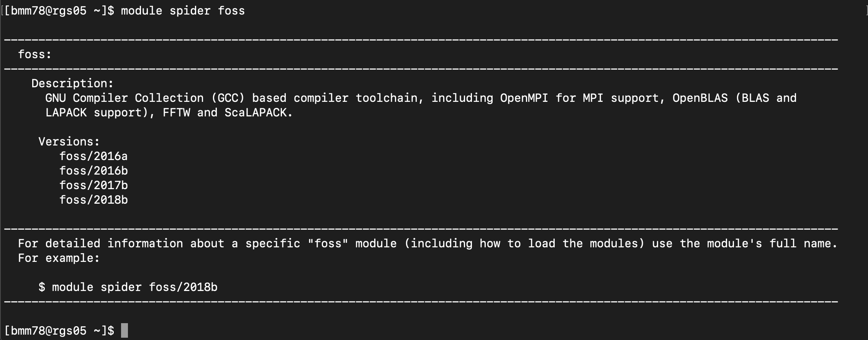Click the terminal cursor block at the prompt
This screenshot has width=868, height=340.
pyautogui.click(x=124, y=330)
